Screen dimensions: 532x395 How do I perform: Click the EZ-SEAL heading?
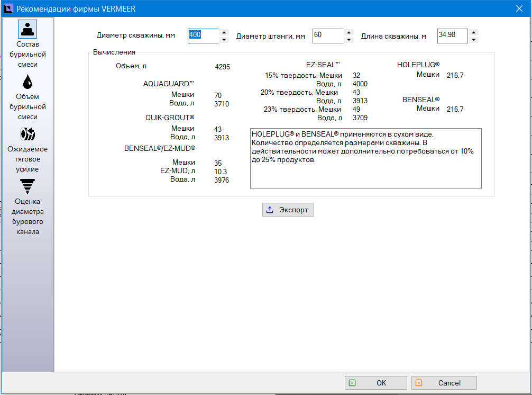pos(323,65)
